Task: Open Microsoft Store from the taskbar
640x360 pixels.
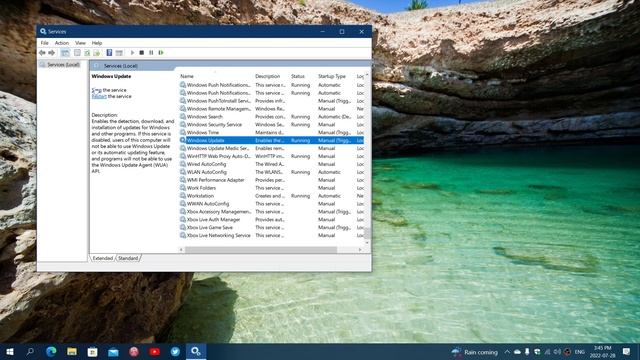Action: pyautogui.click(x=93, y=351)
